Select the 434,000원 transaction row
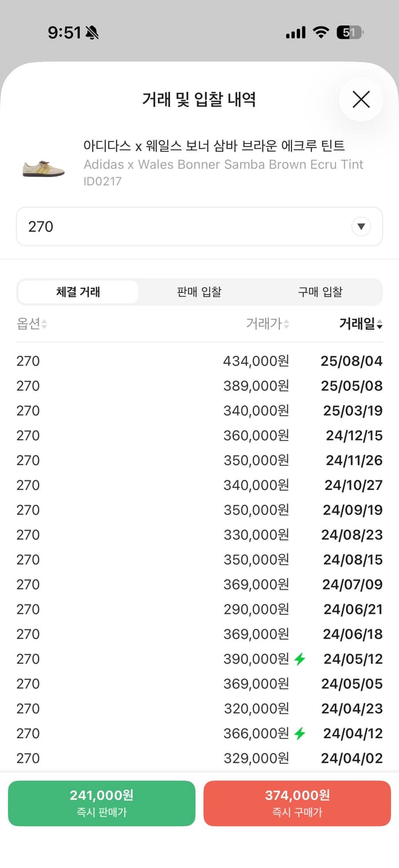This screenshot has height=868, width=399. pos(199,361)
